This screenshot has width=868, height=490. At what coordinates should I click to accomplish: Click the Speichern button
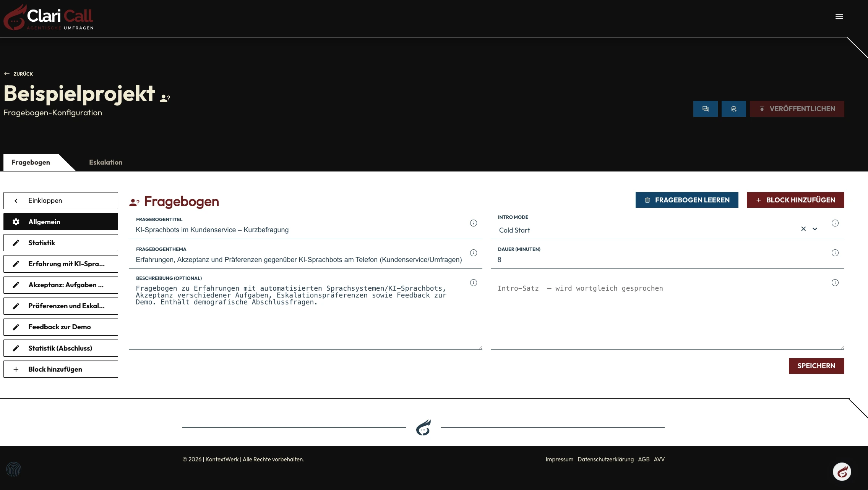pos(816,366)
